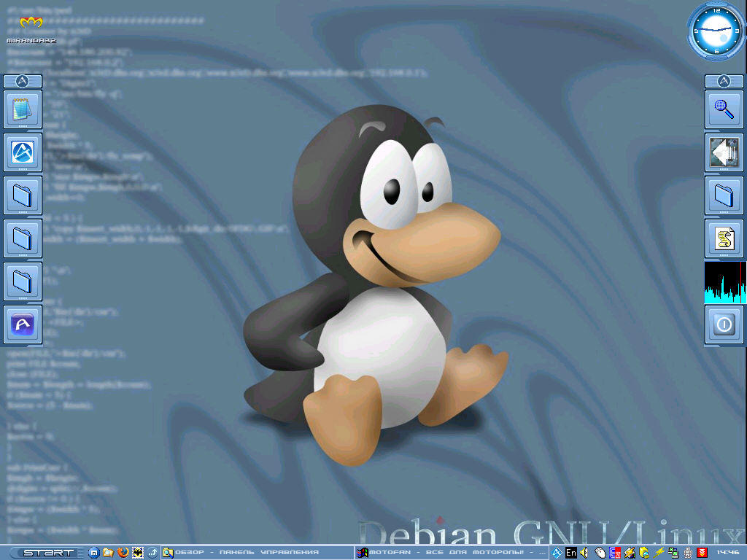Screen dimensions: 747x560
Task: Click the yellow box with globe tray icon
Action: (644, 553)
